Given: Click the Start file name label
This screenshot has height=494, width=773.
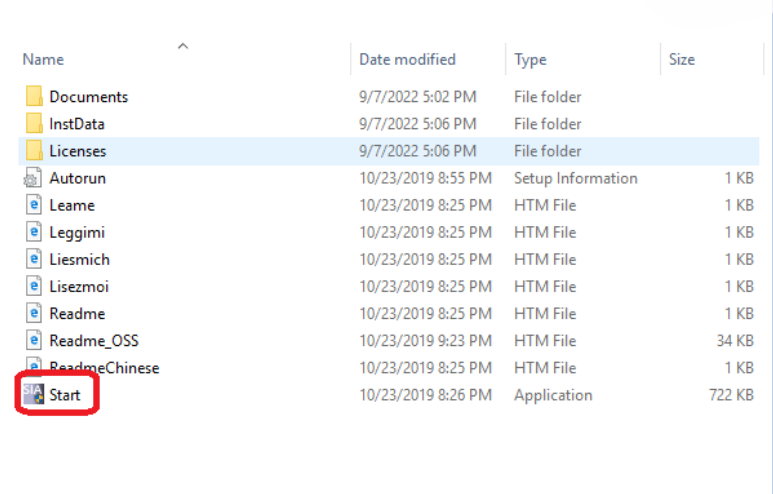Looking at the screenshot, I should 65,395.
